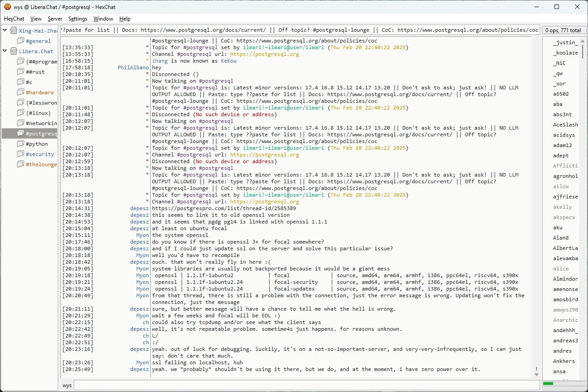Click the ##rust channel chat icon

click(x=21, y=72)
